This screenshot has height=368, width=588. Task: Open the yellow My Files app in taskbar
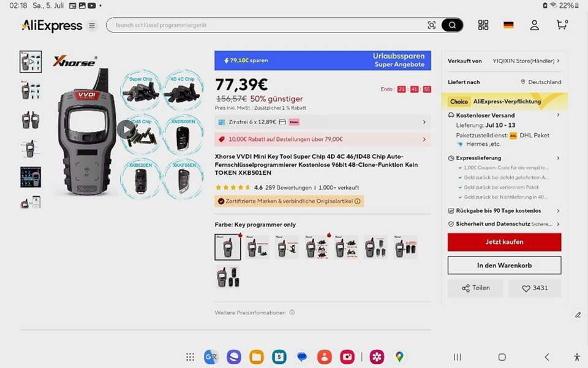(x=257, y=357)
